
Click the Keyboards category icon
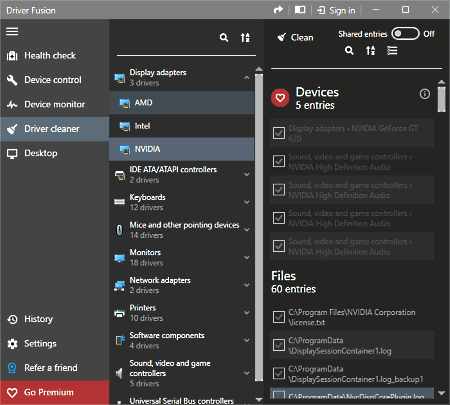click(119, 202)
